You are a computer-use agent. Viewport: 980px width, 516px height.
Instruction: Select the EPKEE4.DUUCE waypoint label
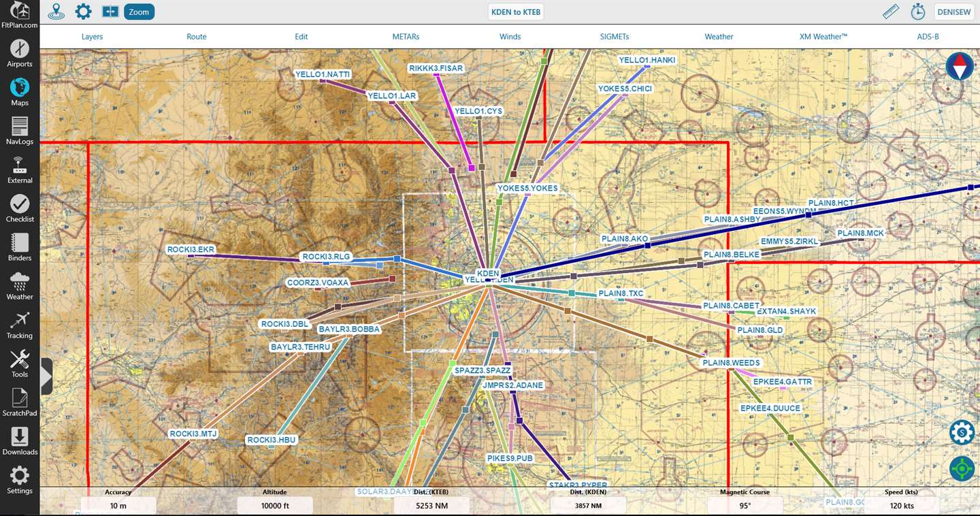(770, 408)
